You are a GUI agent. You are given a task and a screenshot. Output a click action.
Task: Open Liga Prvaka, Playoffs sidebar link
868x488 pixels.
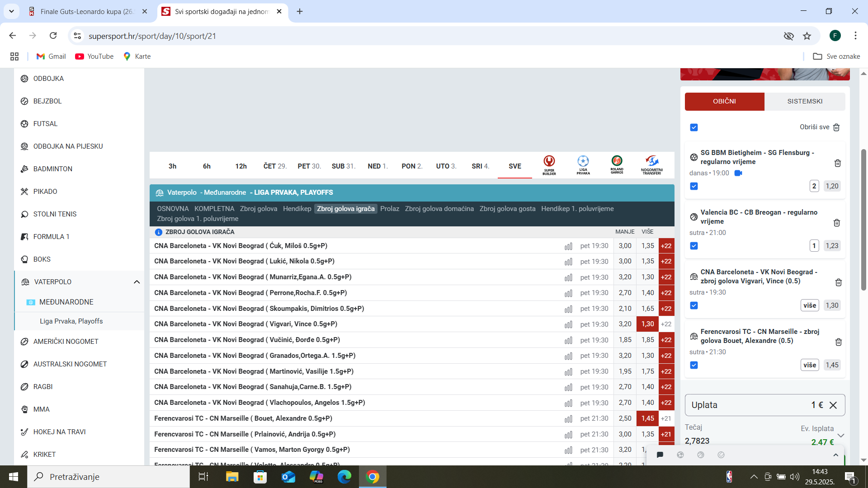71,321
